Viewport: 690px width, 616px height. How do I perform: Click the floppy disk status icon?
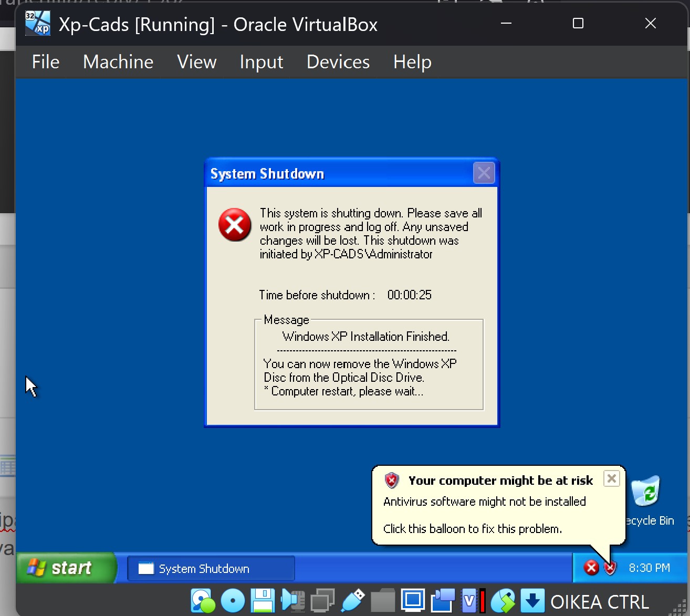pos(263,601)
